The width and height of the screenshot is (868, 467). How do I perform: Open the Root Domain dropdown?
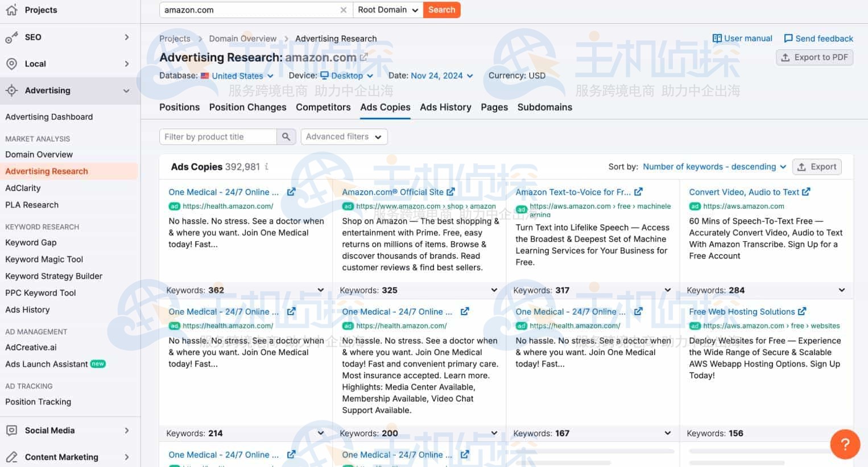[387, 10]
